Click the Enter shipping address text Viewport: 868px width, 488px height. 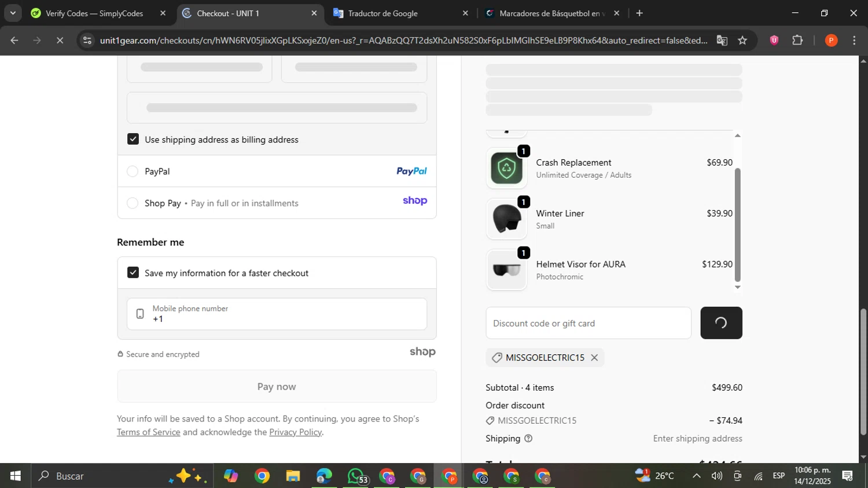pos(697,439)
